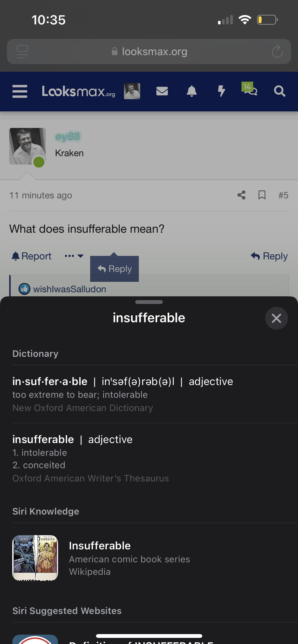Click the Reply link at right

(269, 256)
